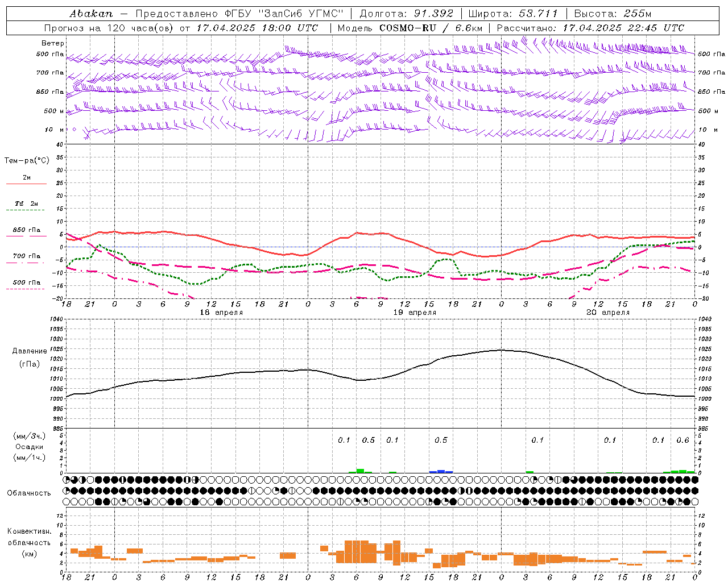Click the Тем-ра(°C) axis title
The image size is (728, 582).
coord(27,160)
